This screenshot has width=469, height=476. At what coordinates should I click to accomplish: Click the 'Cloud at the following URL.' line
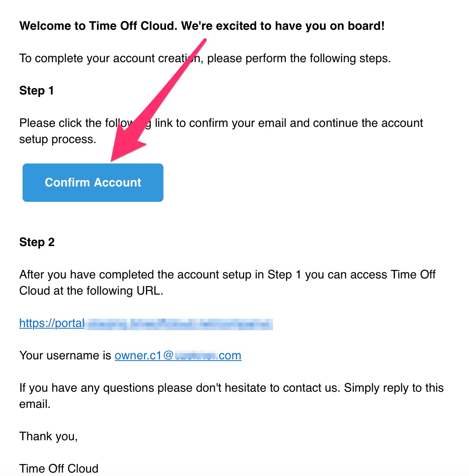pyautogui.click(x=91, y=291)
